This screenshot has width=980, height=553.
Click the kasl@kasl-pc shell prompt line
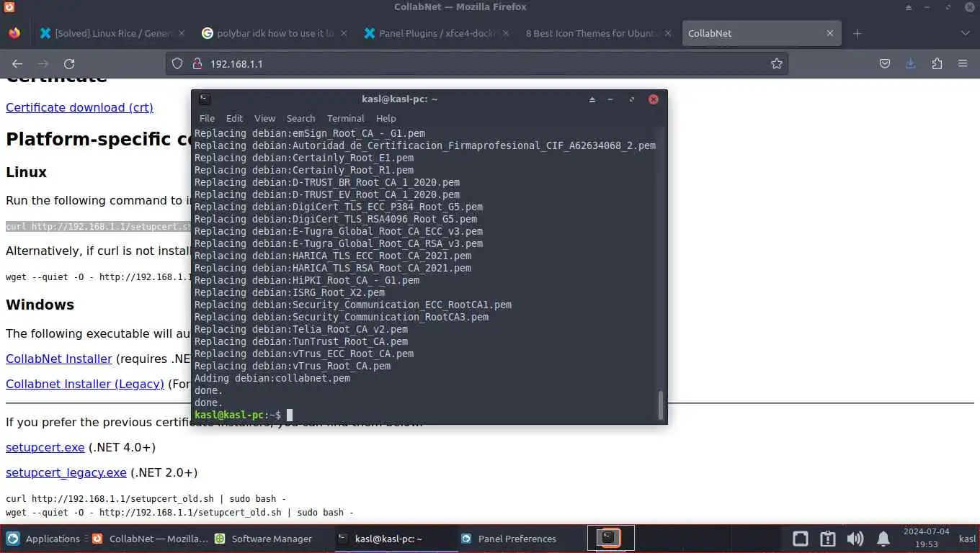pos(244,415)
